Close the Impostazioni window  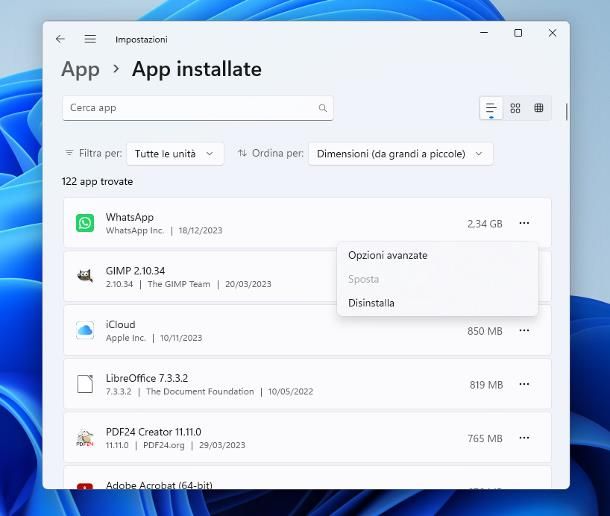[x=552, y=33]
